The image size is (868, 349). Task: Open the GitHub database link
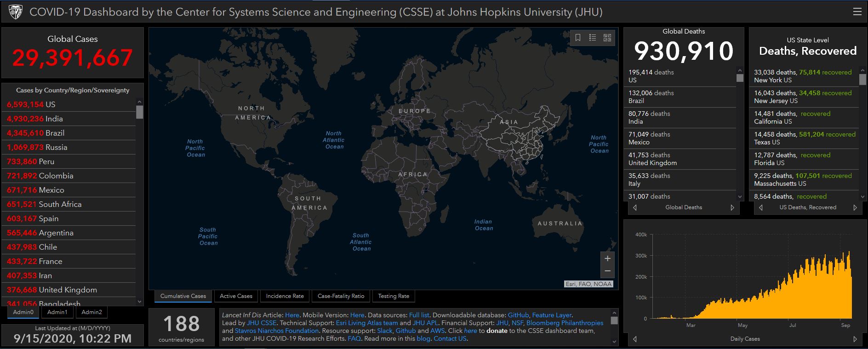point(518,315)
